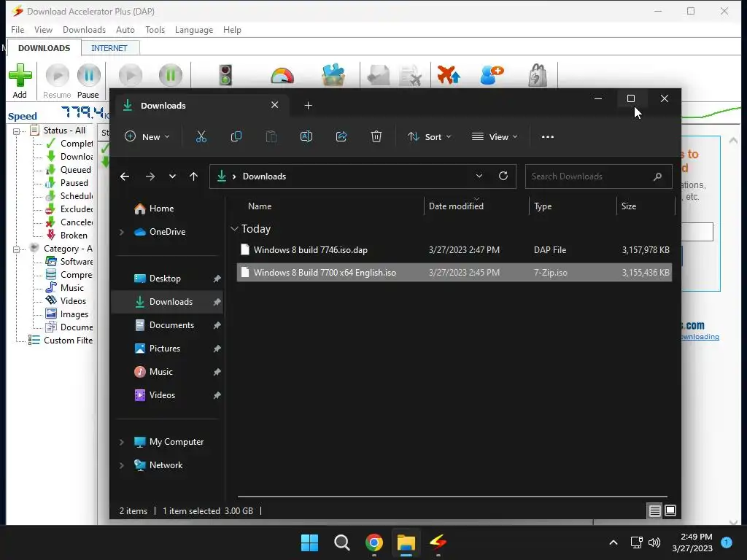This screenshot has height=560, width=747.
Task: Switch to details view icon in status bar
Action: pyautogui.click(x=655, y=511)
